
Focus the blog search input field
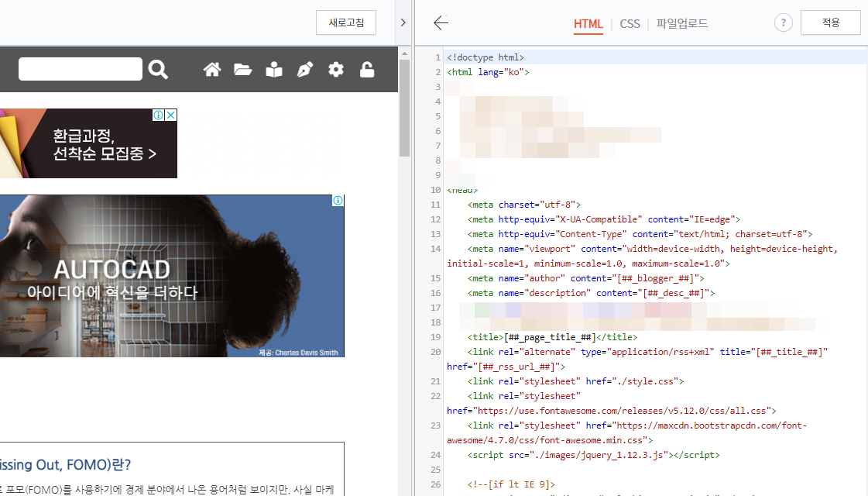tap(81, 69)
